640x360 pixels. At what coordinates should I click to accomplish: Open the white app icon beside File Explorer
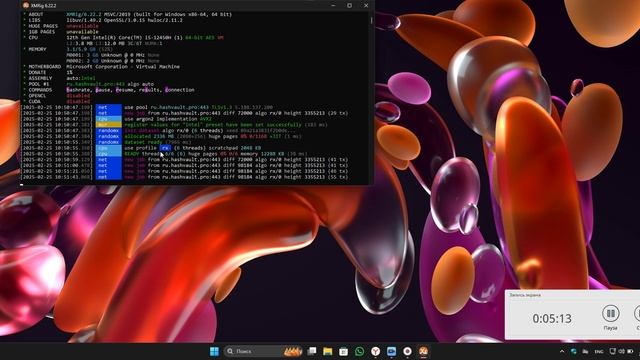point(344,351)
